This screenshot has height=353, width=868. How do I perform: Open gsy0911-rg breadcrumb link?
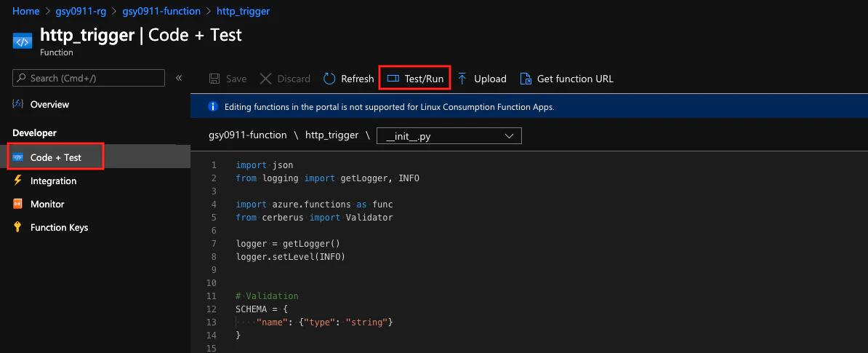point(81,10)
